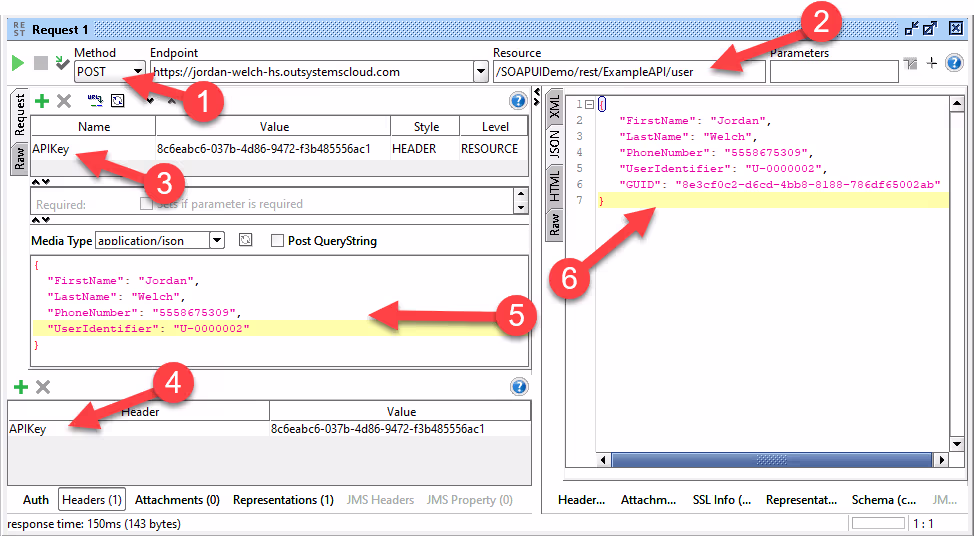
Task: Open the Method POST dropdown
Action: coord(139,71)
